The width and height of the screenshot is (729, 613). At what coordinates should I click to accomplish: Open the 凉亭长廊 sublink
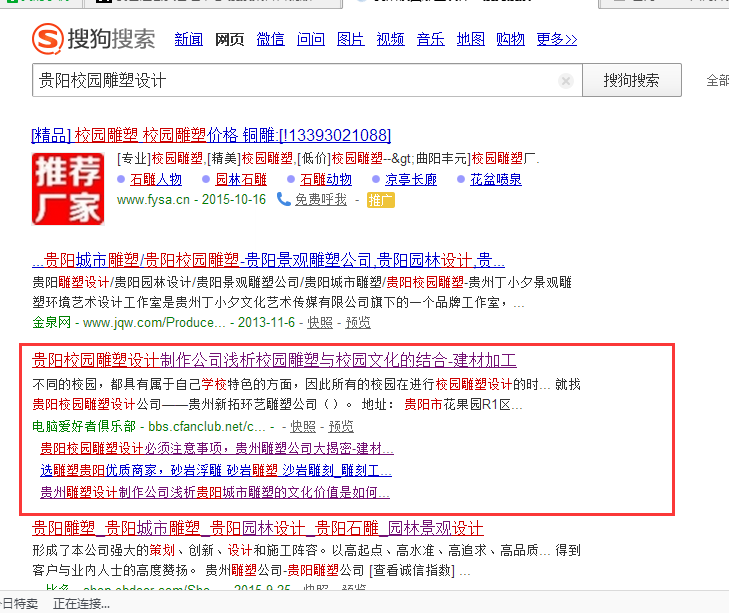pyautogui.click(x=411, y=180)
